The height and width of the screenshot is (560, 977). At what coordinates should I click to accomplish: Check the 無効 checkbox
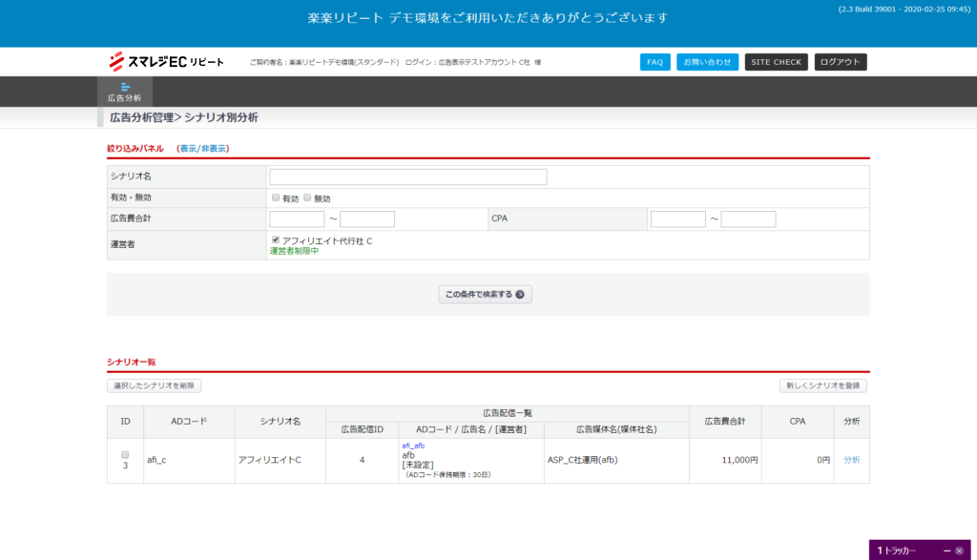pyautogui.click(x=307, y=197)
